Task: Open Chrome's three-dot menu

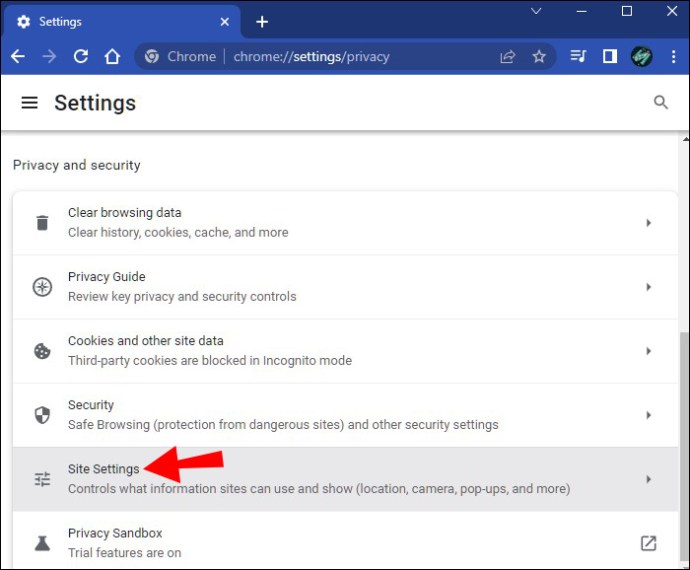Action: point(673,56)
